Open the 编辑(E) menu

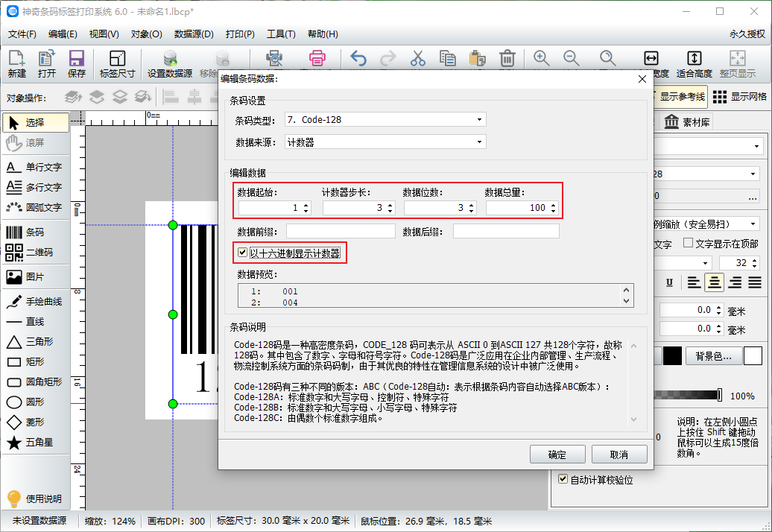coord(63,34)
